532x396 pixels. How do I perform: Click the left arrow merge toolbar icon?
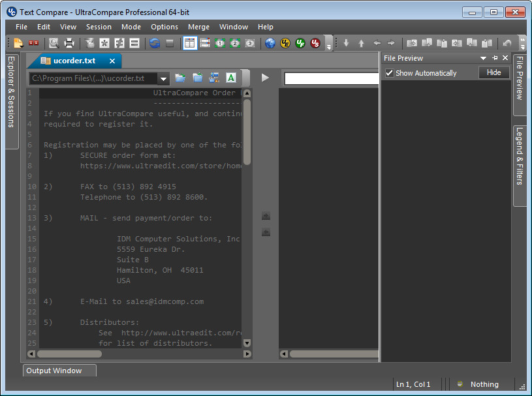point(377,43)
